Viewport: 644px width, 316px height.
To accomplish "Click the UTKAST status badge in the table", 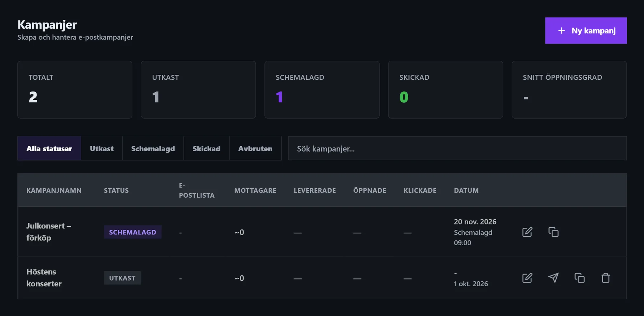I will click(122, 278).
